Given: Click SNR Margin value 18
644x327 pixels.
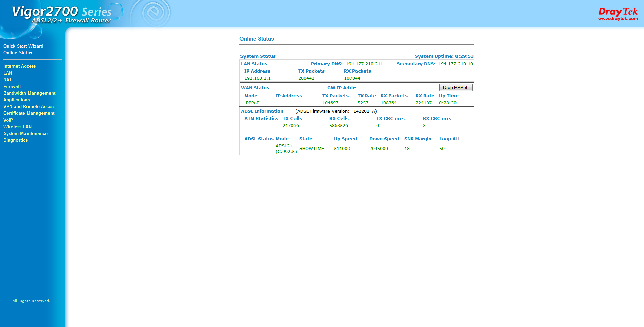Looking at the screenshot, I should point(407,149).
